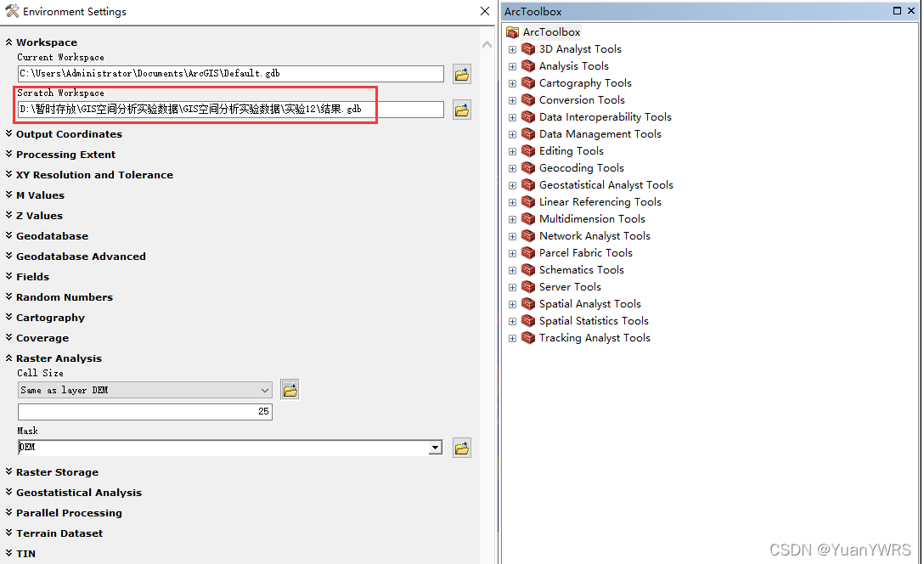
Task: Click the Geocoding Tools toolbox icon
Action: pos(528,168)
